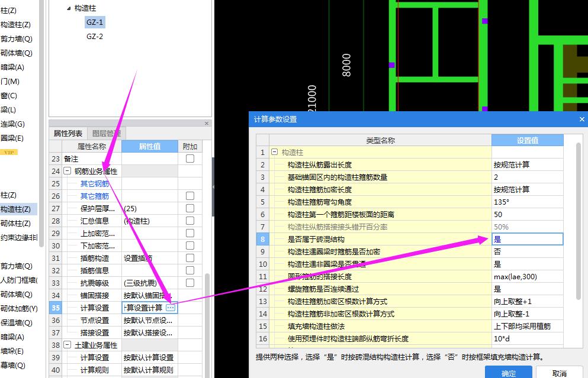Click value 设置插筋 for 插筋构造
Screen dimensions: 588x378
[x=138, y=258]
